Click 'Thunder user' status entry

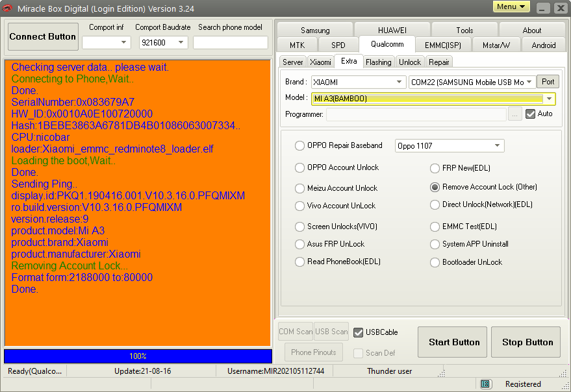click(389, 371)
